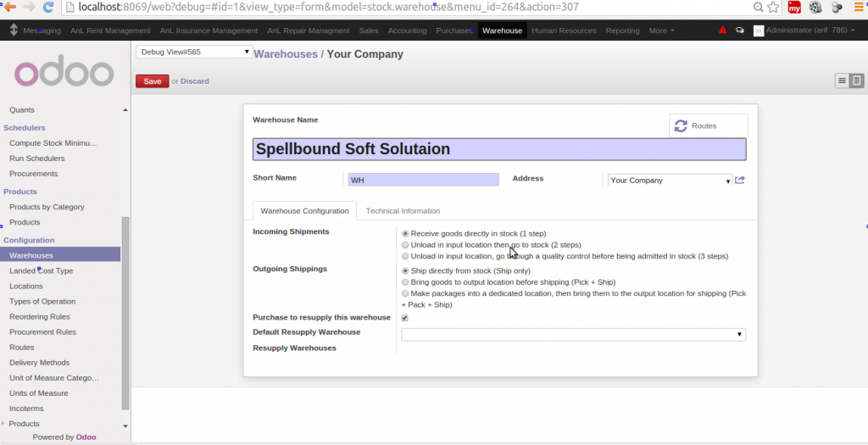Click the up-down arrows icon before Messaging

(x=14, y=31)
